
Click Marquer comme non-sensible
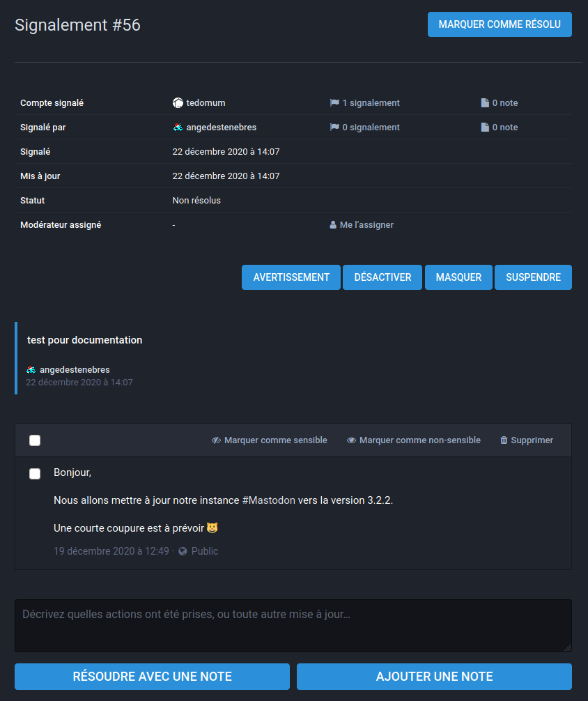tap(414, 440)
